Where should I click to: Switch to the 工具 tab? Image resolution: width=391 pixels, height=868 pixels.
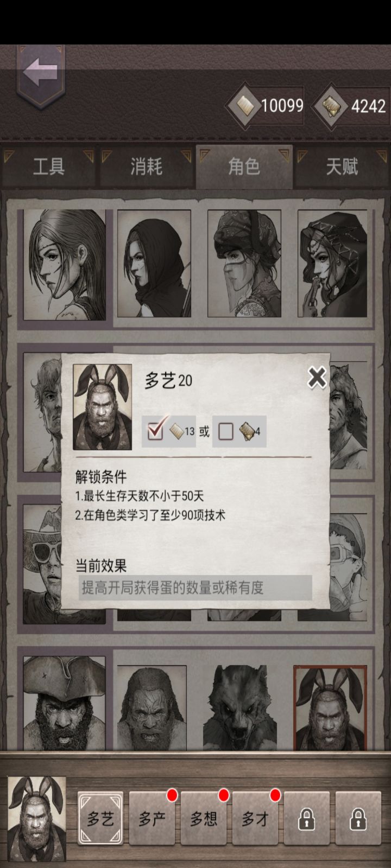click(49, 167)
